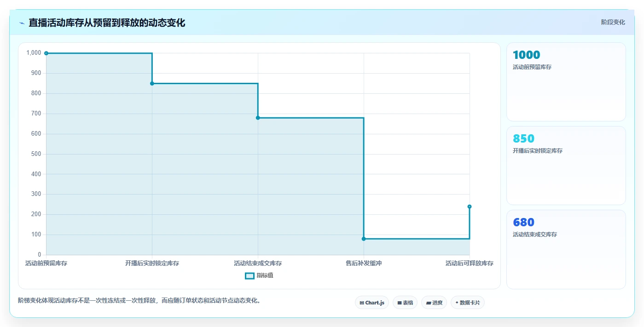Click y-axis tick label 500
Image resolution: width=644 pixels, height=327 pixels.
36,154
